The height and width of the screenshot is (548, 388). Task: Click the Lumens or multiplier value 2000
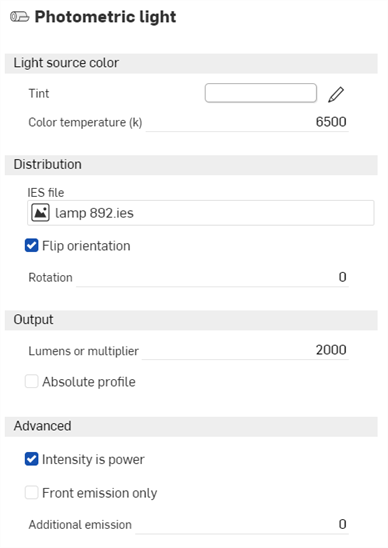tap(331, 350)
